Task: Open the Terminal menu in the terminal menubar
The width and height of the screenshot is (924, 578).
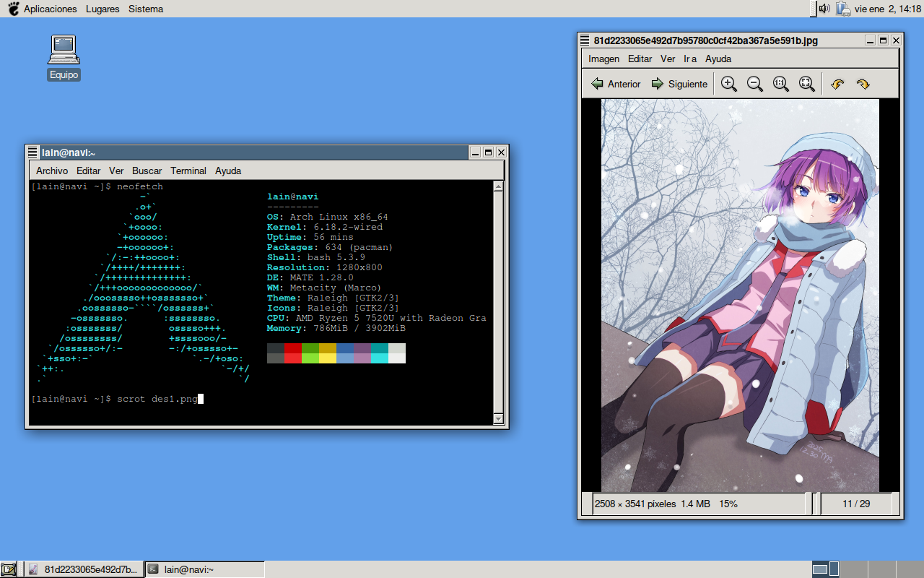Action: (x=188, y=171)
